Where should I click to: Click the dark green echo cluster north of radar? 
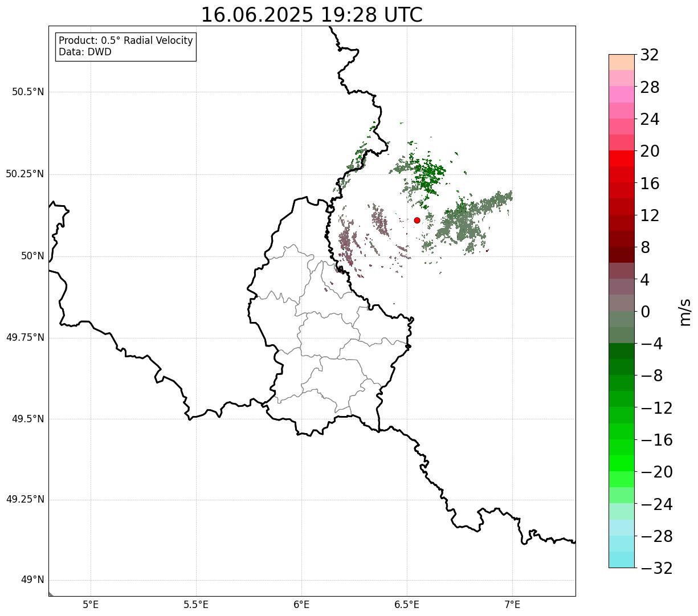[428, 174]
